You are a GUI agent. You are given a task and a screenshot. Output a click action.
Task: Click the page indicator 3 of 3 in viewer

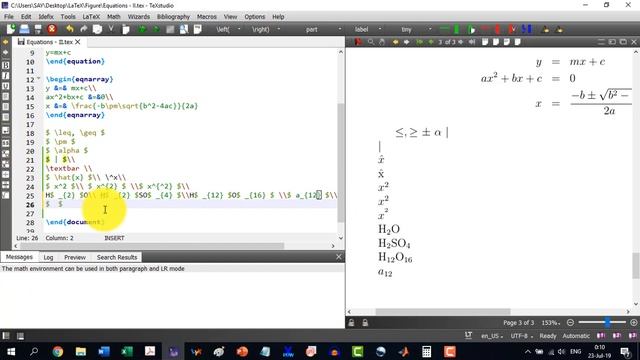point(447,42)
